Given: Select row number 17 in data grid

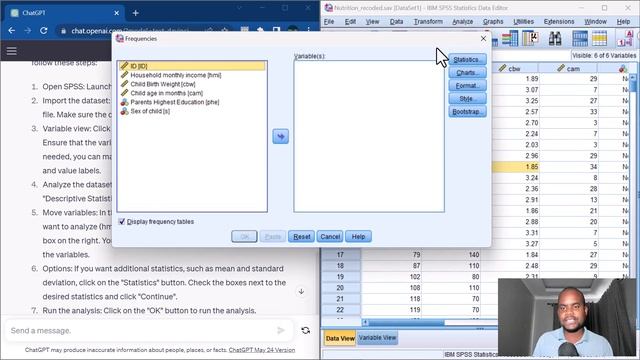Looking at the screenshot, I should click(340, 255).
